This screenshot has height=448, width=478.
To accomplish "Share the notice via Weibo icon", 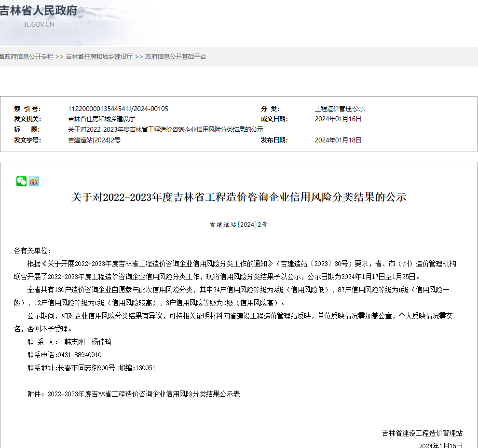I will pos(34,181).
